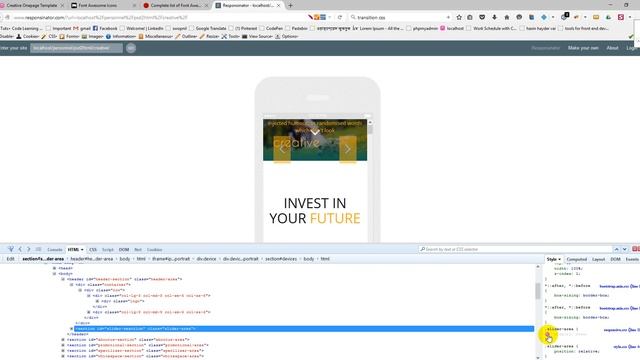Switch to the Firebug Net tab
The image size is (640, 360).
click(x=138, y=249)
